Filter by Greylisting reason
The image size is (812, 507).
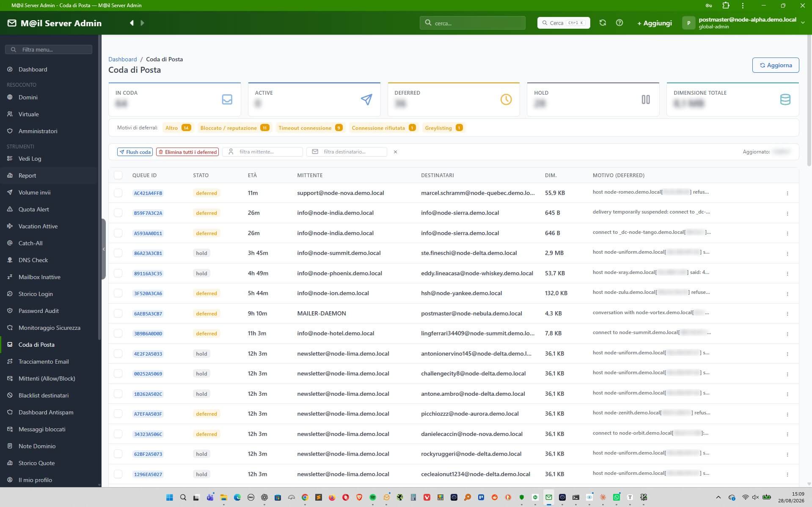443,128
